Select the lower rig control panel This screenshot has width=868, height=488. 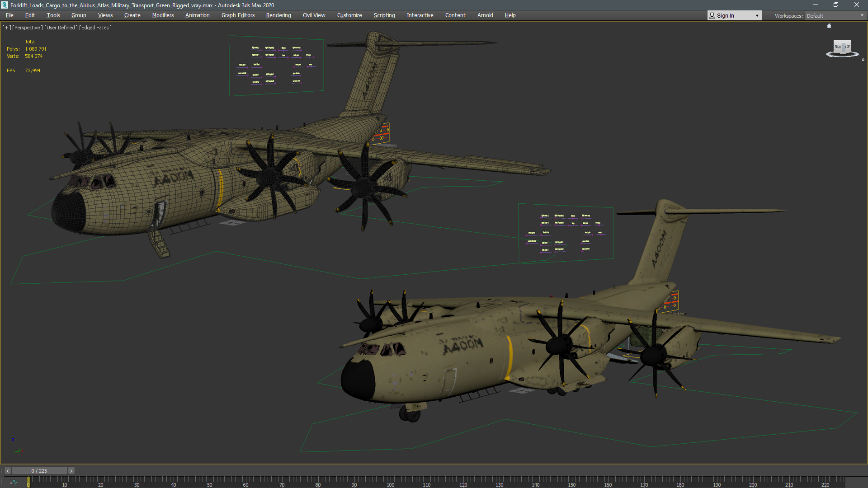tap(566, 233)
